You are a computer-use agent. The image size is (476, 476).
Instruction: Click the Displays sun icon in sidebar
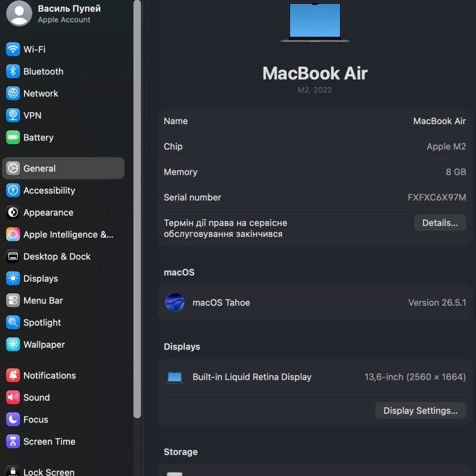(x=13, y=278)
